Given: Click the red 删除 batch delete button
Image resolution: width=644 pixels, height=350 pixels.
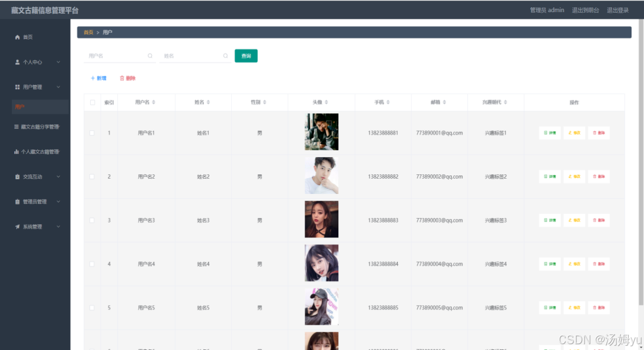Looking at the screenshot, I should point(128,78).
